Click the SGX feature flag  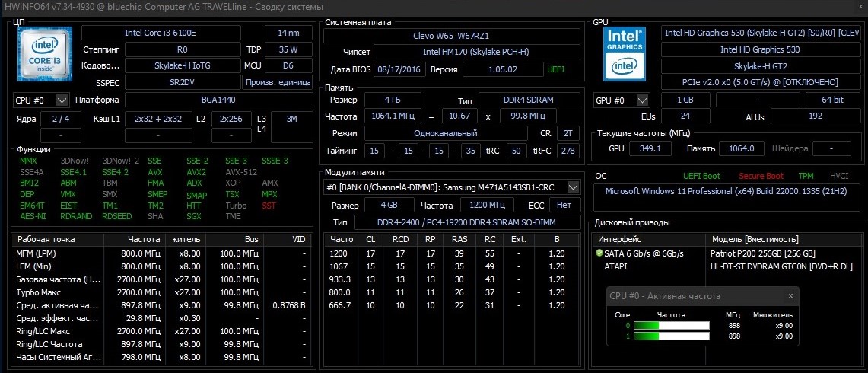[194, 216]
